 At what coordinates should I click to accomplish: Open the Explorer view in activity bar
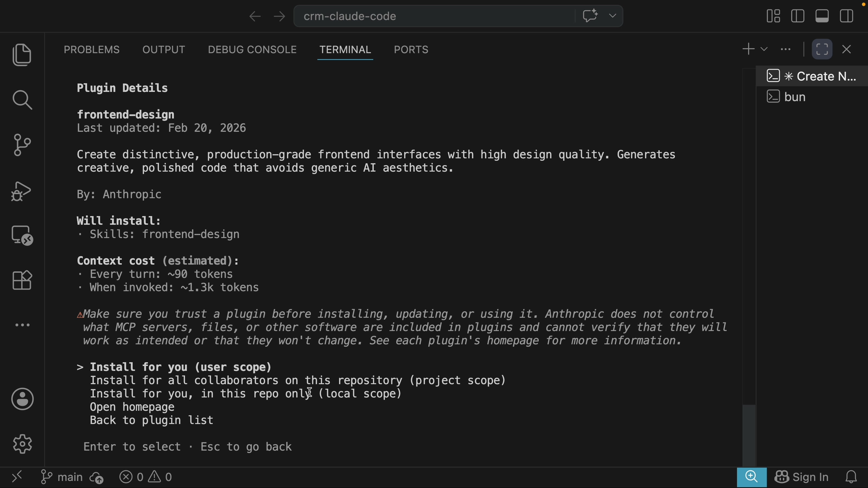click(22, 54)
